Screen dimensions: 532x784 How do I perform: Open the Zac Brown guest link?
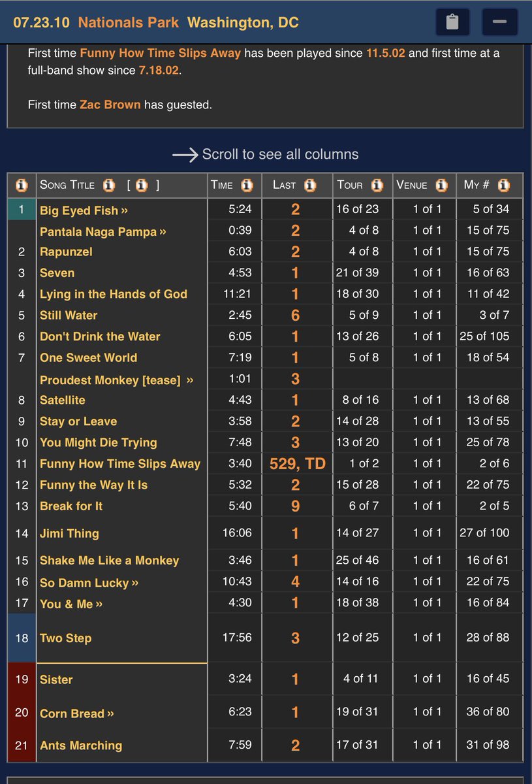[110, 104]
